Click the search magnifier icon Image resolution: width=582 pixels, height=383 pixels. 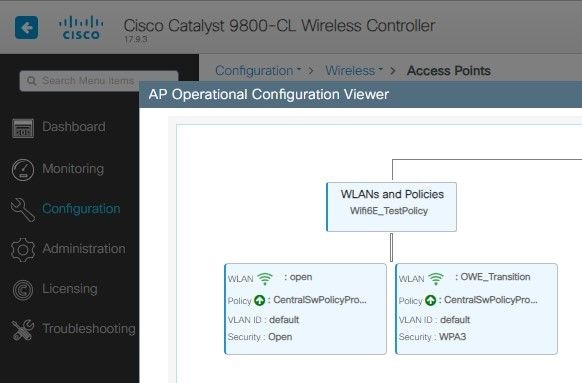(x=32, y=81)
